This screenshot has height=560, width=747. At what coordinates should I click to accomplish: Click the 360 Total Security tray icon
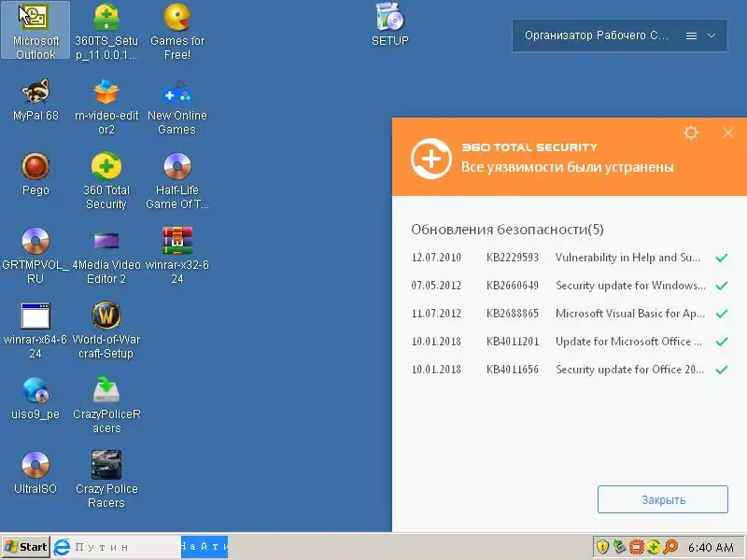pyautogui.click(x=654, y=547)
